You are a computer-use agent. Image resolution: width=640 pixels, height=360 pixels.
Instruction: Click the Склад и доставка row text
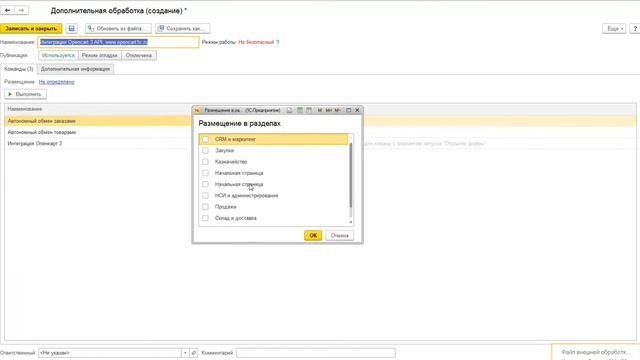236,218
